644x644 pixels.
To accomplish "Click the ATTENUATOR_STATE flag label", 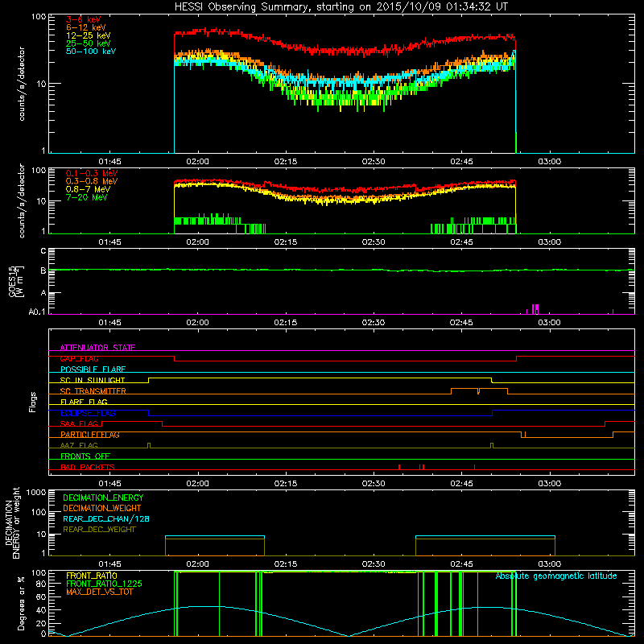I will (97, 348).
